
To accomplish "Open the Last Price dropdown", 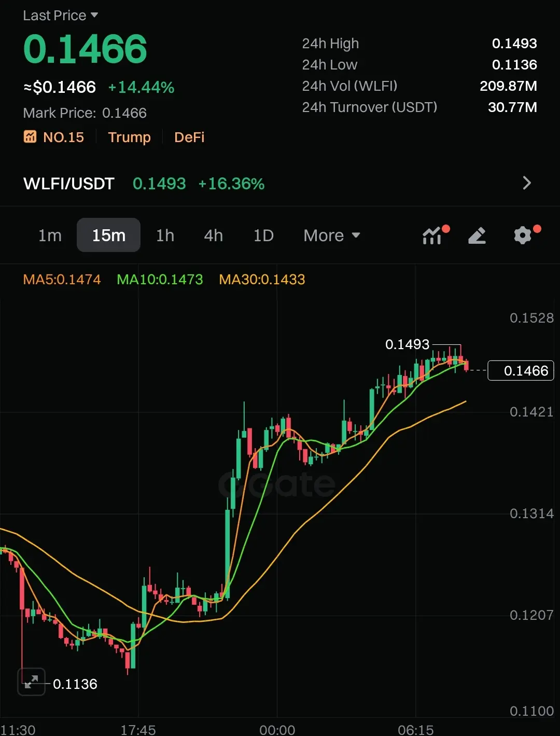I will (x=60, y=16).
